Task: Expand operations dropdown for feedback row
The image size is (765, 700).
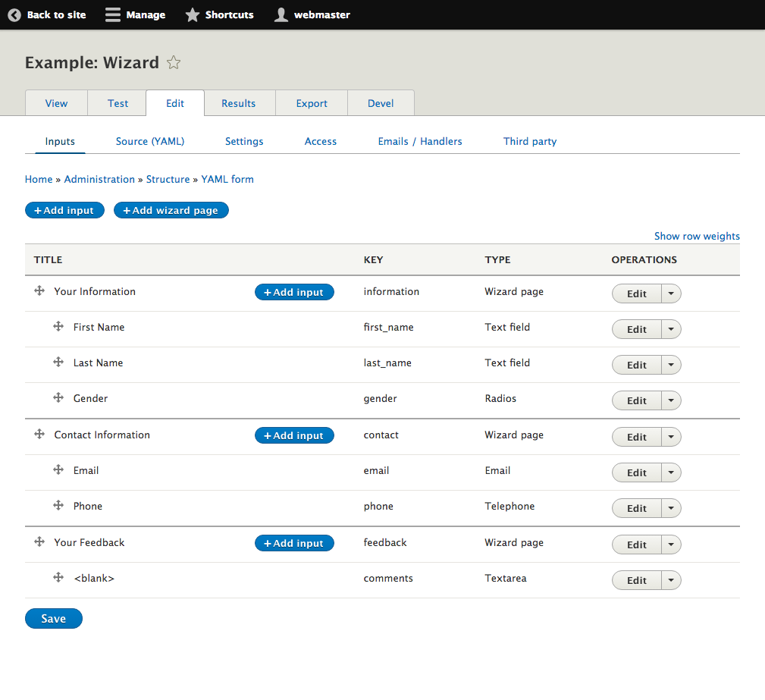Action: point(671,545)
